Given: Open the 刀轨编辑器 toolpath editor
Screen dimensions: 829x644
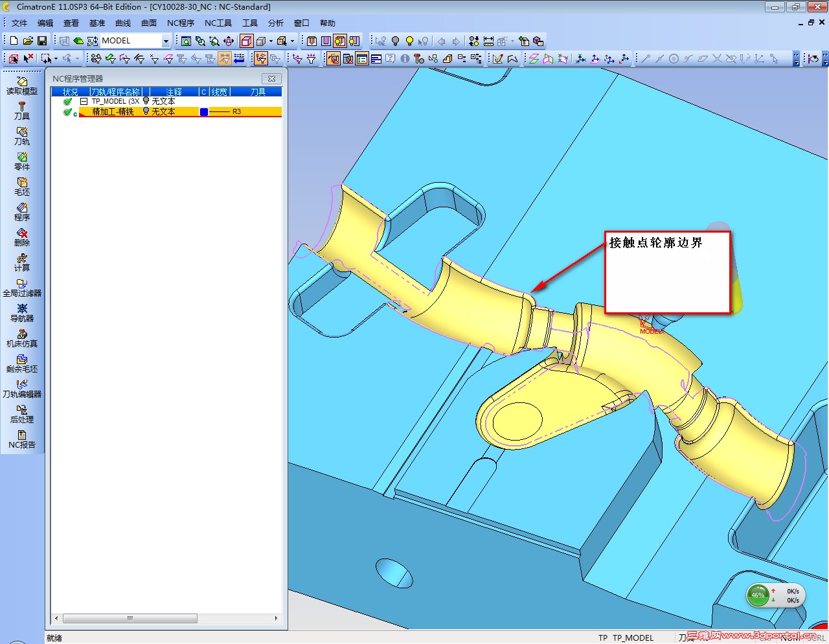Looking at the screenshot, I should tap(22, 389).
